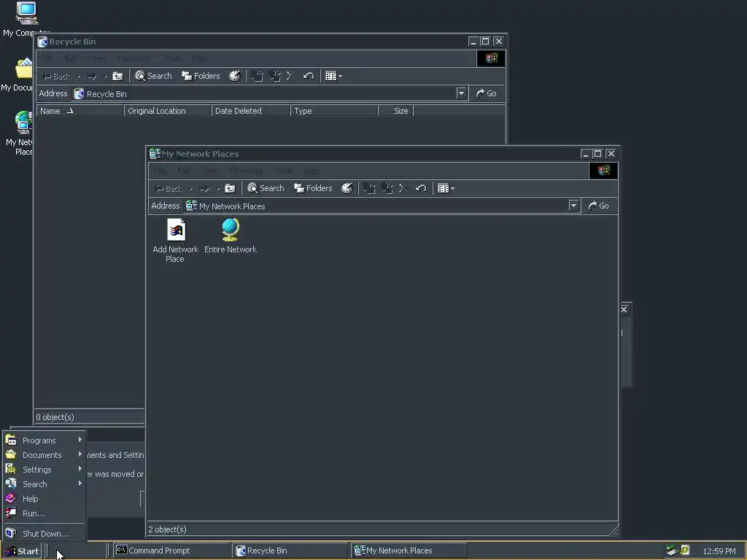Expand Search submenu in Start menu
Screen dimensions: 747x560
click(x=44, y=484)
